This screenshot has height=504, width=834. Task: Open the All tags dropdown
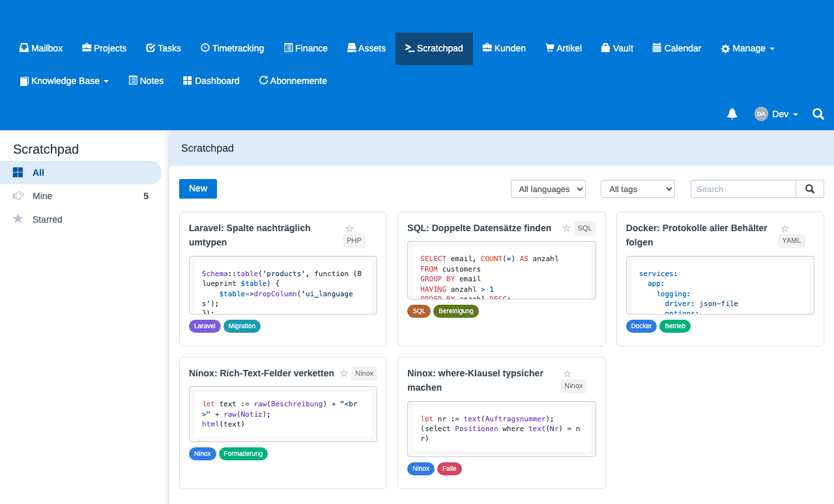pyautogui.click(x=638, y=189)
